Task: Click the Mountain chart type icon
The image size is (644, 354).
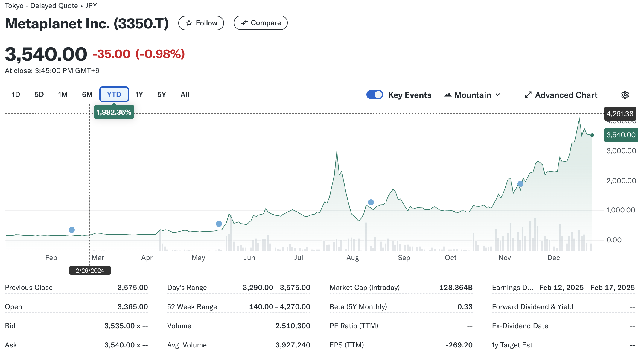Action: click(448, 95)
